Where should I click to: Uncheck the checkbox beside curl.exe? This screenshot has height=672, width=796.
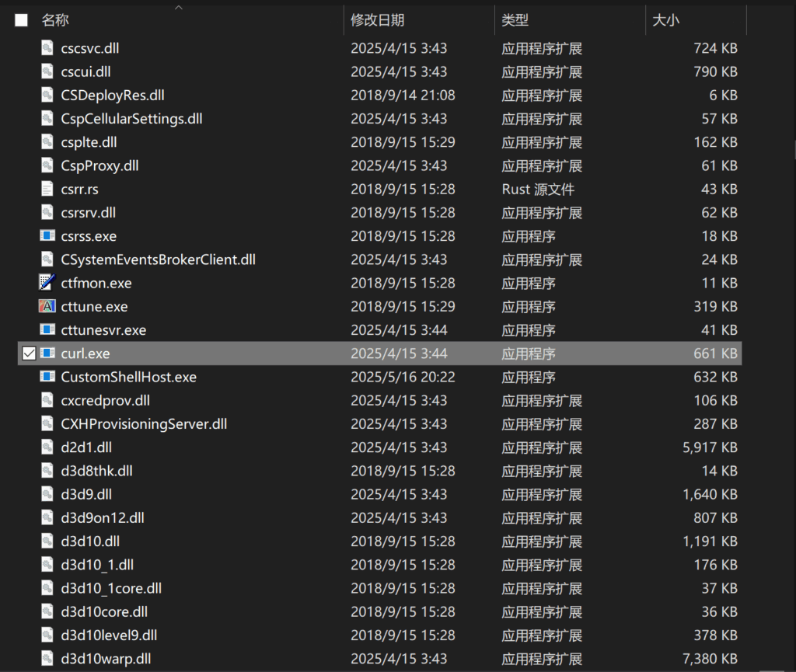point(29,353)
